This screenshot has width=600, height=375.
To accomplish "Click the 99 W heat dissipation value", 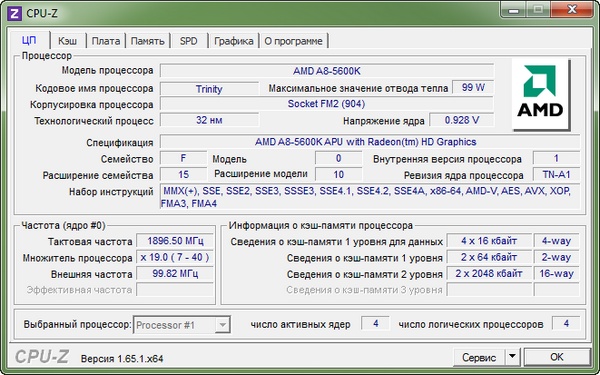I will coord(473,88).
